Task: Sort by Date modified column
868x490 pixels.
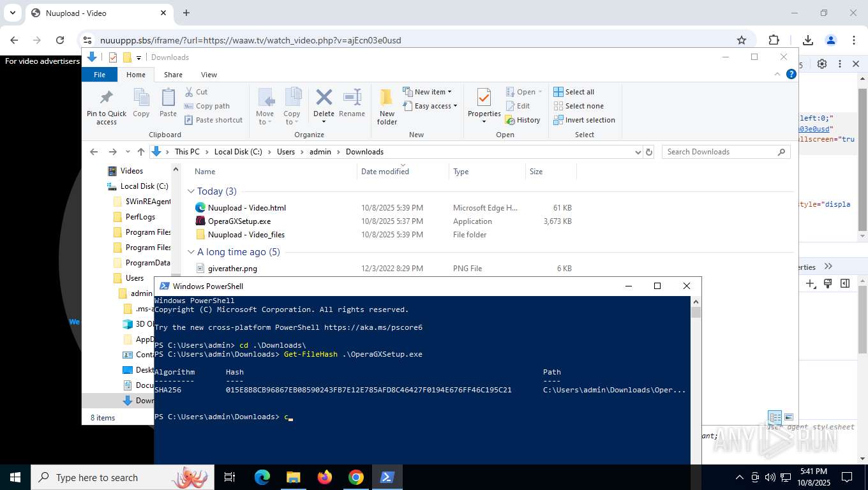Action: coord(385,172)
